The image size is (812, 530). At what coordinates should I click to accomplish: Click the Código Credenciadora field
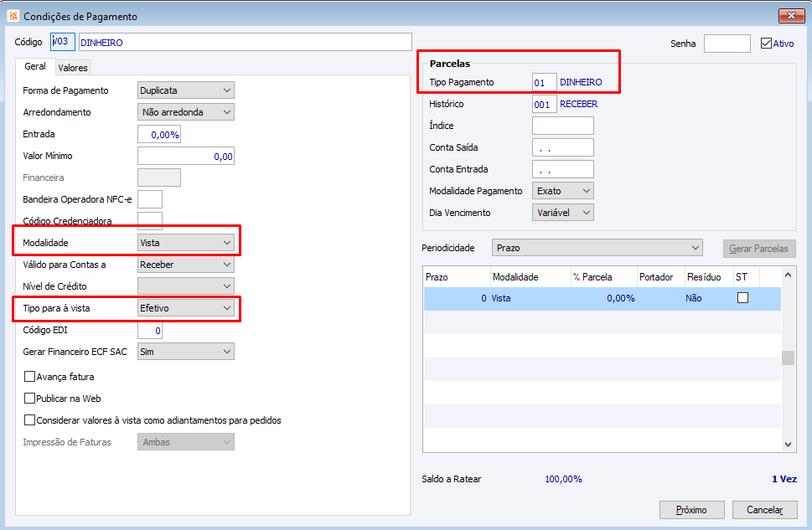150,219
